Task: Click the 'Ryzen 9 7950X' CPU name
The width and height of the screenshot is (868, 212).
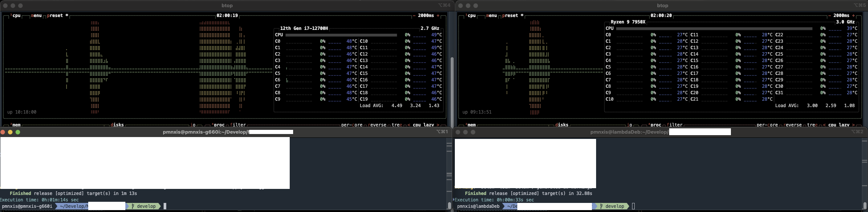Action: (628, 22)
